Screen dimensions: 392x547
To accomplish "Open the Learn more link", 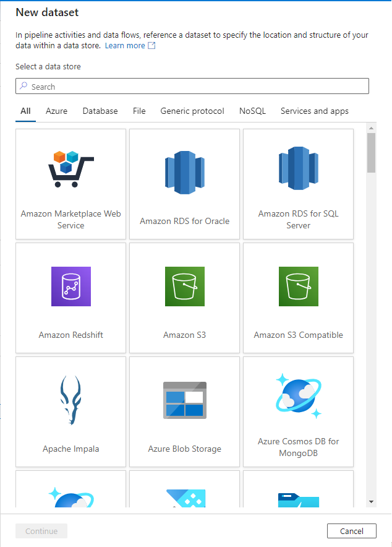I will pyautogui.click(x=125, y=45).
